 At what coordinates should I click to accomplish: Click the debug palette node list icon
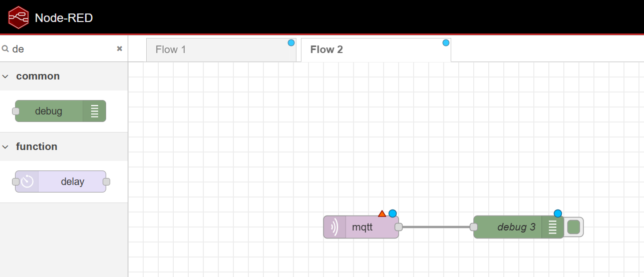pyautogui.click(x=95, y=111)
